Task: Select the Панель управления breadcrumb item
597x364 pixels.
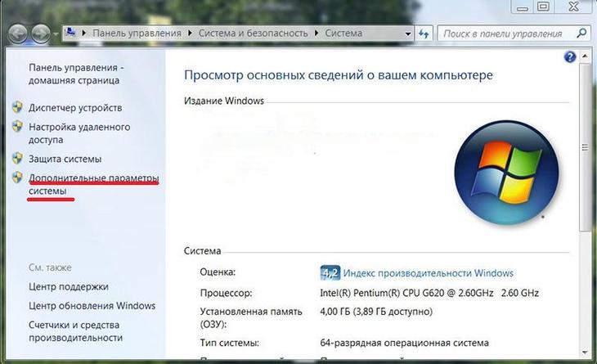Action: click(137, 34)
